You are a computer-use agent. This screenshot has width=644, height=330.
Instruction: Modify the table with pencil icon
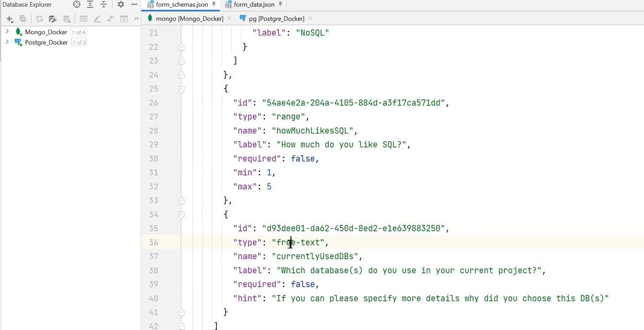click(97, 18)
